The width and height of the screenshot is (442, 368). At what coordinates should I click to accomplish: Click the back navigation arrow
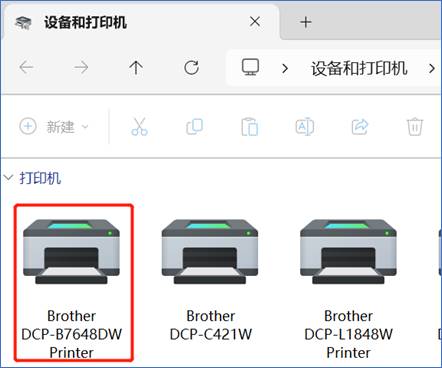coord(26,67)
